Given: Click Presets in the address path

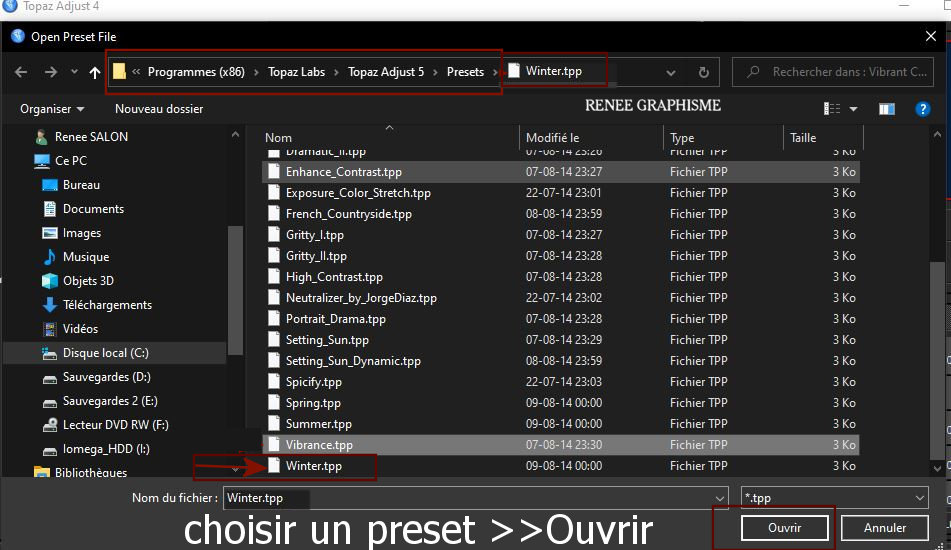Looking at the screenshot, I should coord(465,72).
